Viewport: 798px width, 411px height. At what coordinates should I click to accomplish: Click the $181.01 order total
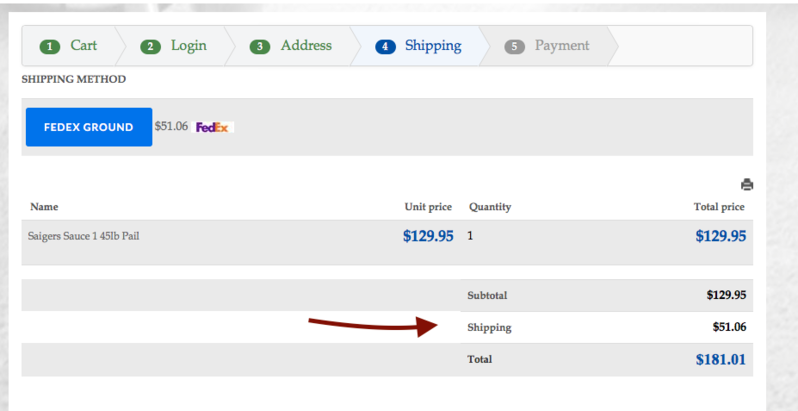coord(722,359)
